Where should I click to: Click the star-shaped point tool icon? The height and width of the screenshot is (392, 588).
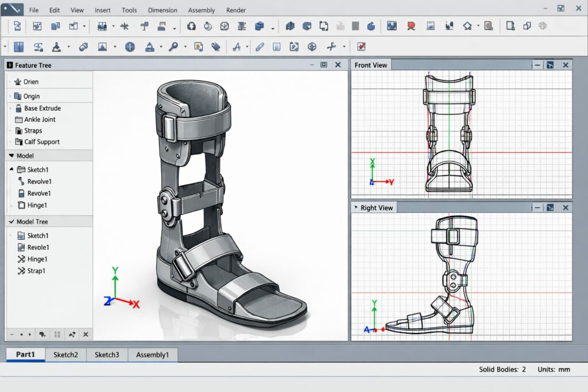(x=124, y=26)
